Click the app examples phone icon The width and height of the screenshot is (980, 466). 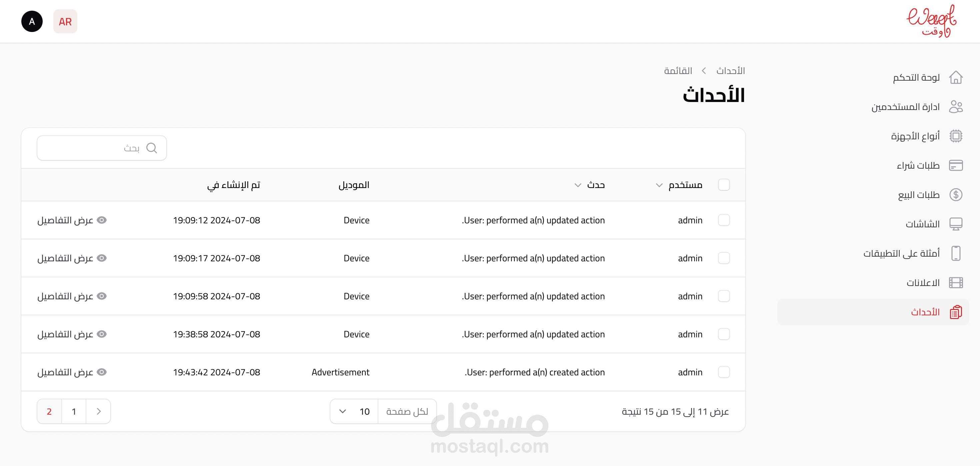pos(955,253)
